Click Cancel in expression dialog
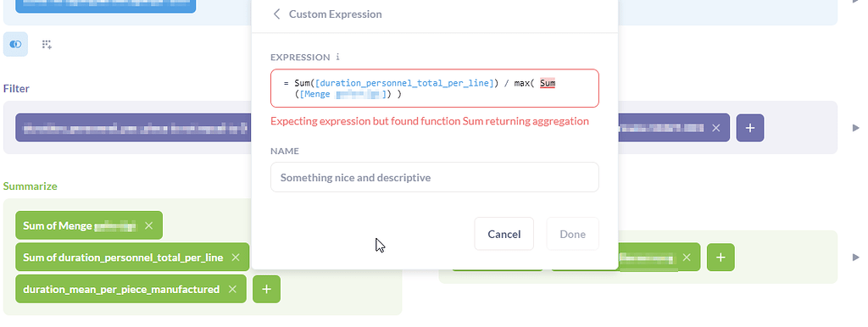The image size is (868, 327). point(504,234)
